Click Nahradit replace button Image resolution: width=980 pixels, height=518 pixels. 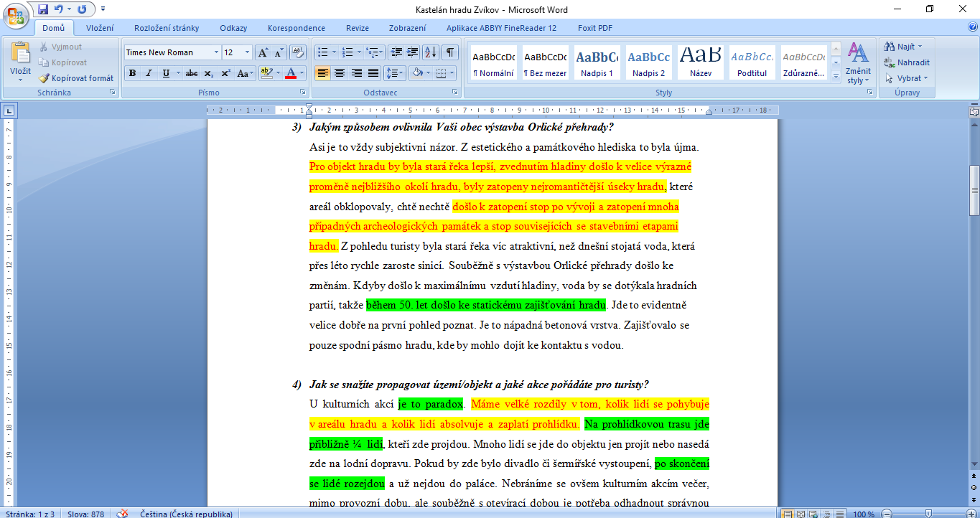coord(907,62)
